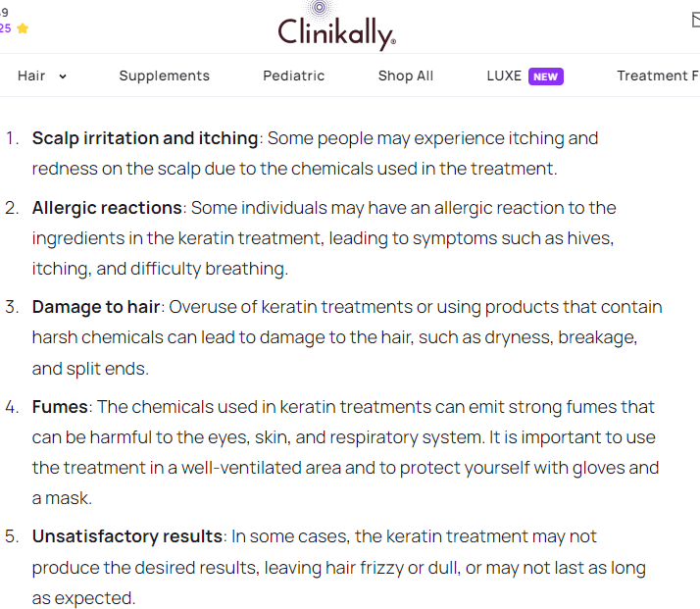Open the Clinikally logo home link

click(x=336, y=25)
